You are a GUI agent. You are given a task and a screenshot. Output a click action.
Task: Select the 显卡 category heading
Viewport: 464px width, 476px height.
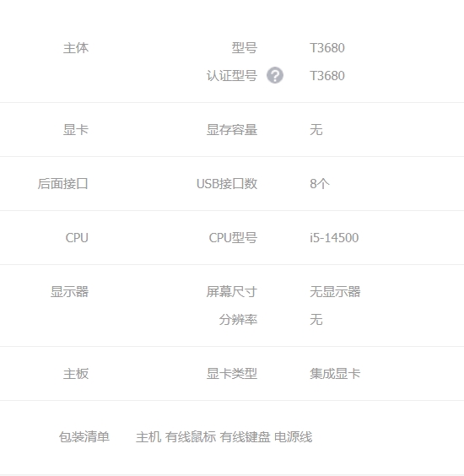76,130
